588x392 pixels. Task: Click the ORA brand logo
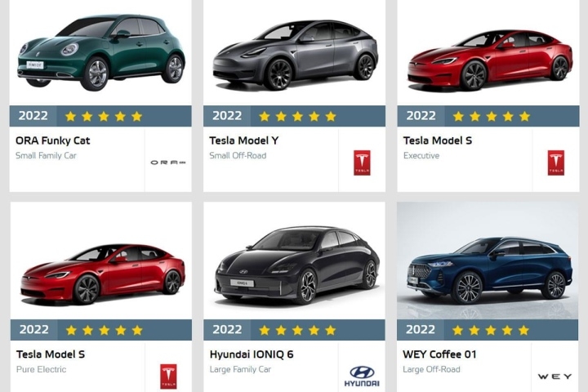168,163
